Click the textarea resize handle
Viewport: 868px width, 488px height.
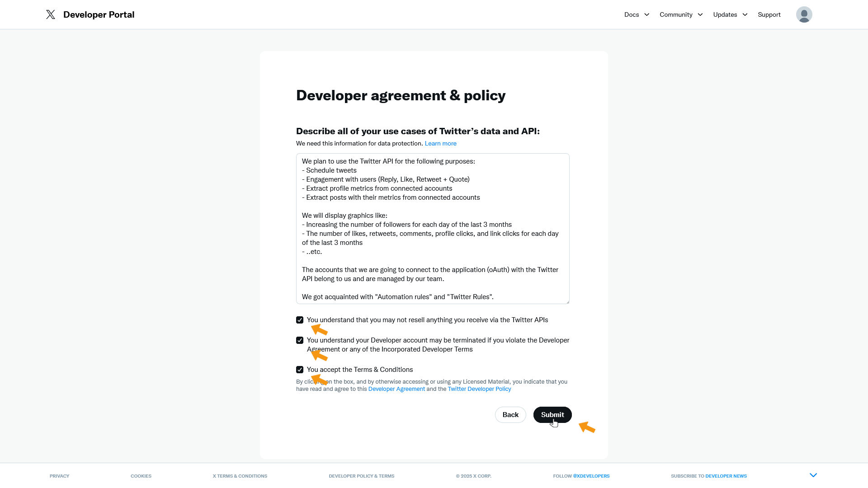[567, 302]
